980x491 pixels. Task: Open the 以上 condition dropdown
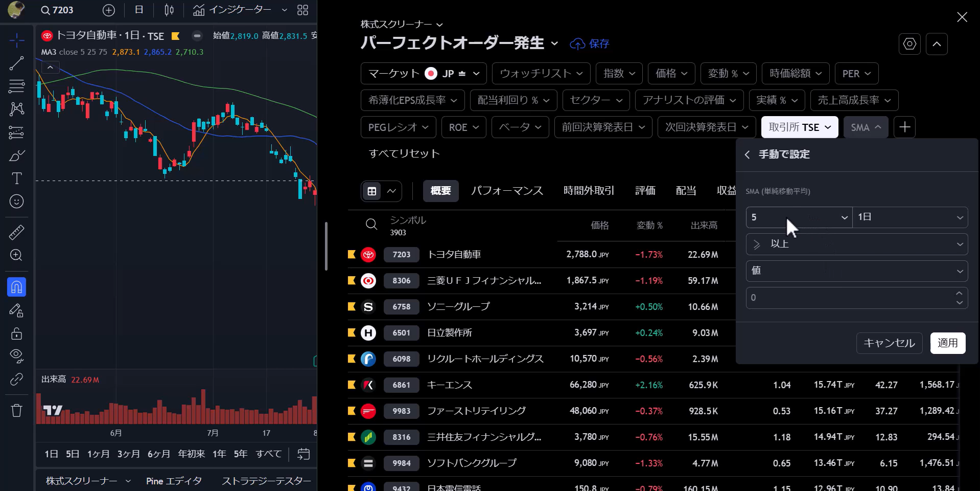[857, 244]
